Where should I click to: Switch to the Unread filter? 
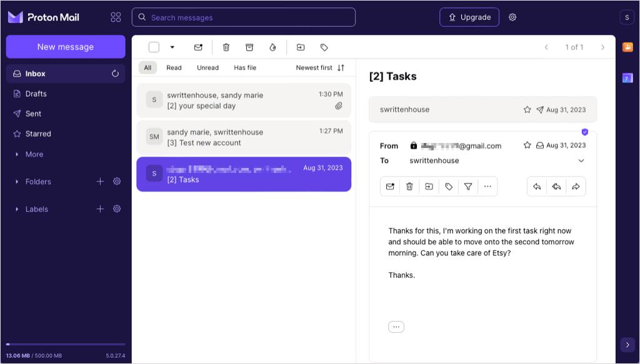(207, 67)
